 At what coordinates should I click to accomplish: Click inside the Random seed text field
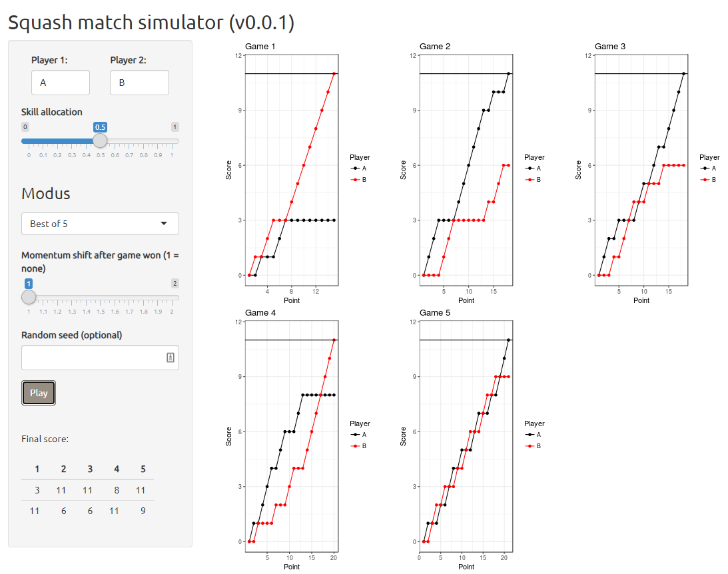pos(93,358)
